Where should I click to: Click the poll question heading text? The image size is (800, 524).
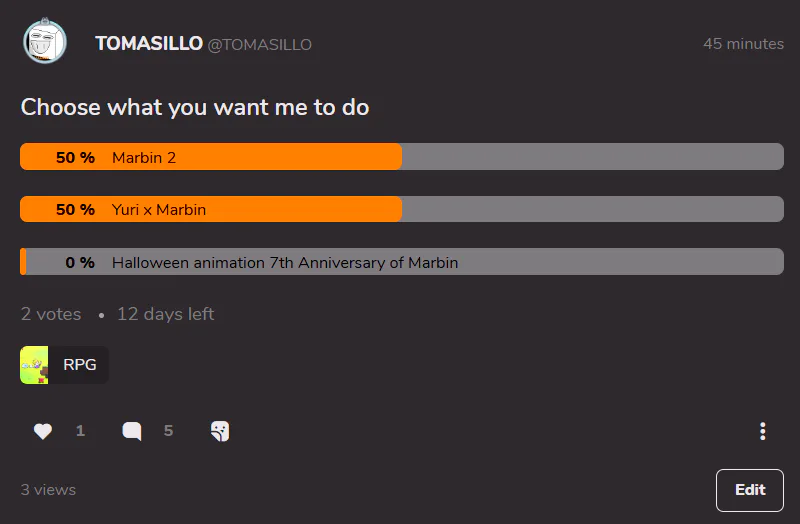point(195,107)
